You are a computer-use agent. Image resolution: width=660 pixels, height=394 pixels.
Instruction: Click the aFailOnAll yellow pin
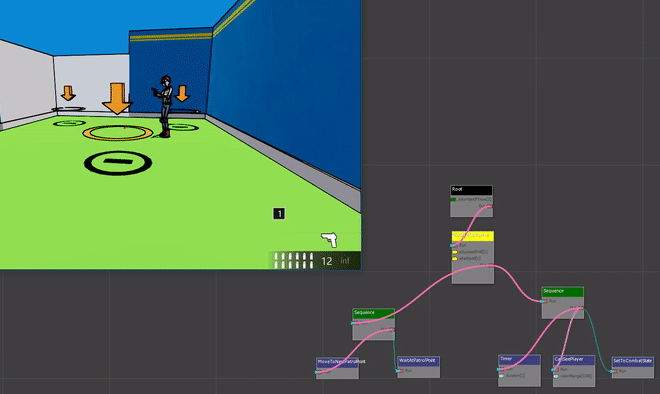pos(455,258)
